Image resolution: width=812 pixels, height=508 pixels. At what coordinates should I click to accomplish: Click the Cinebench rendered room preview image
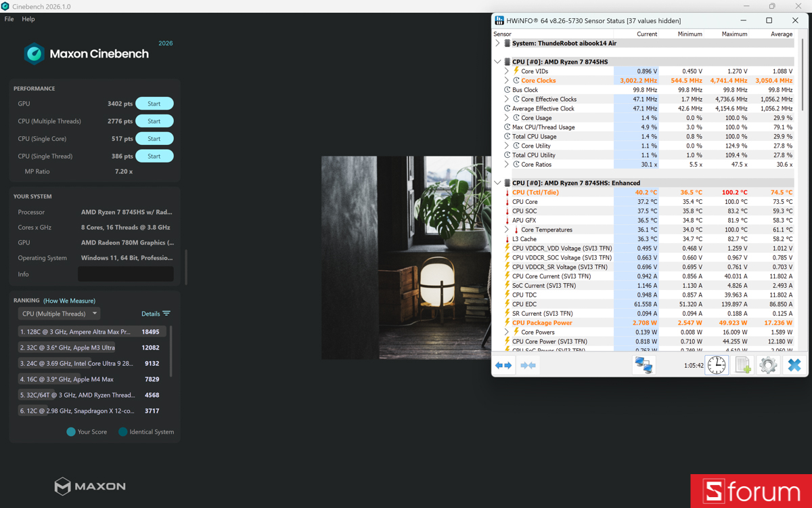click(406, 257)
